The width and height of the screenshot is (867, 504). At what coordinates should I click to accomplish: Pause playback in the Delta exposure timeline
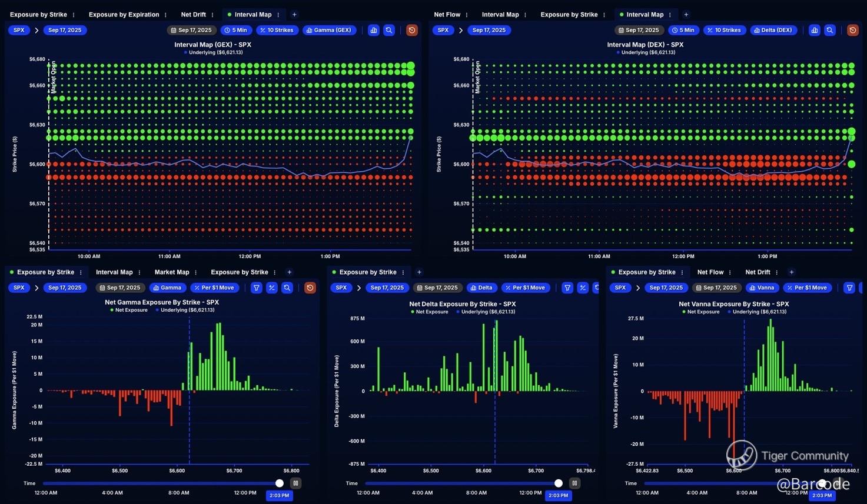(x=574, y=483)
